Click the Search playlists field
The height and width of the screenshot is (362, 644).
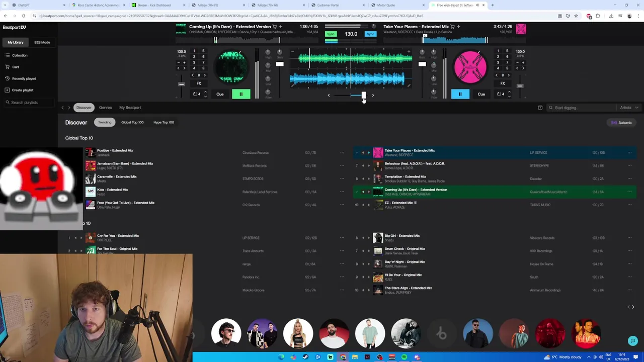28,103
